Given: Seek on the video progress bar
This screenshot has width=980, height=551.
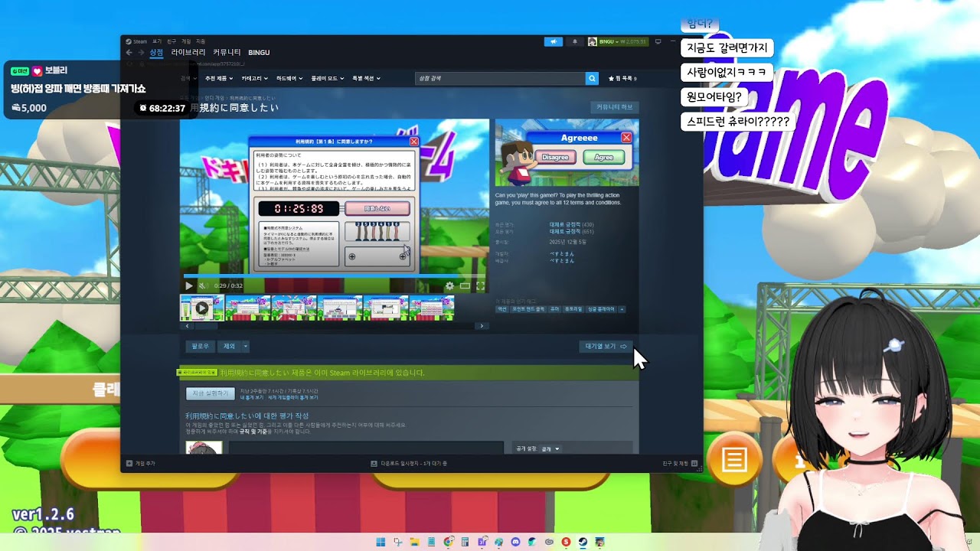Looking at the screenshot, I should pyautogui.click(x=335, y=276).
